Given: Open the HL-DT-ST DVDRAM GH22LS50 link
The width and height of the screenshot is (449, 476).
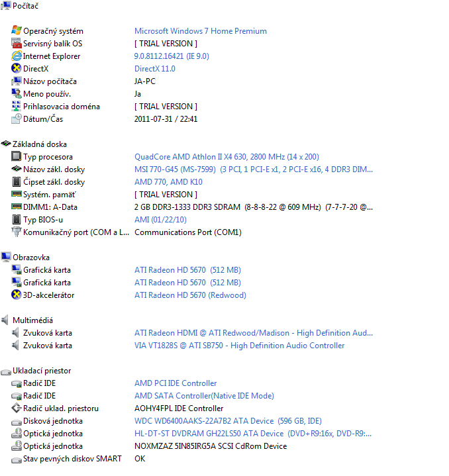Looking at the screenshot, I should [x=253, y=434].
